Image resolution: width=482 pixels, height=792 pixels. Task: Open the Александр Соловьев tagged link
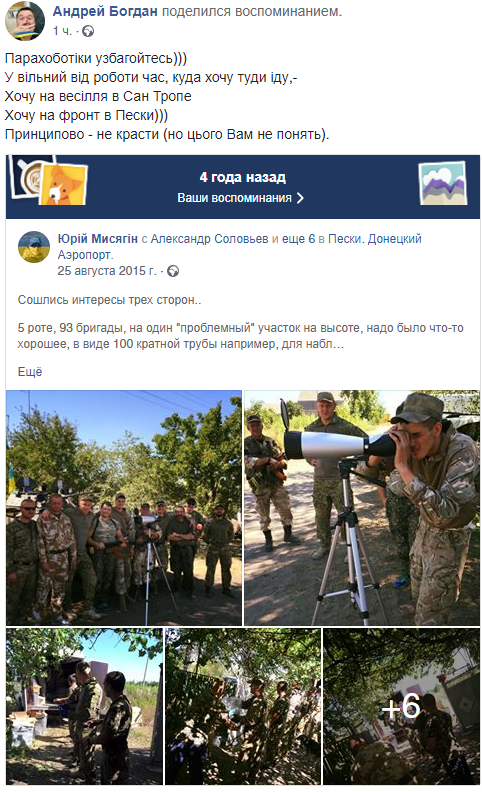pyautogui.click(x=209, y=239)
